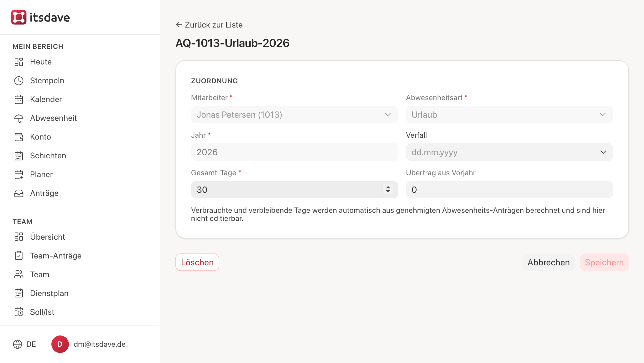Click the itsdave brand name text
This screenshot has width=644, height=363.
point(50,17)
